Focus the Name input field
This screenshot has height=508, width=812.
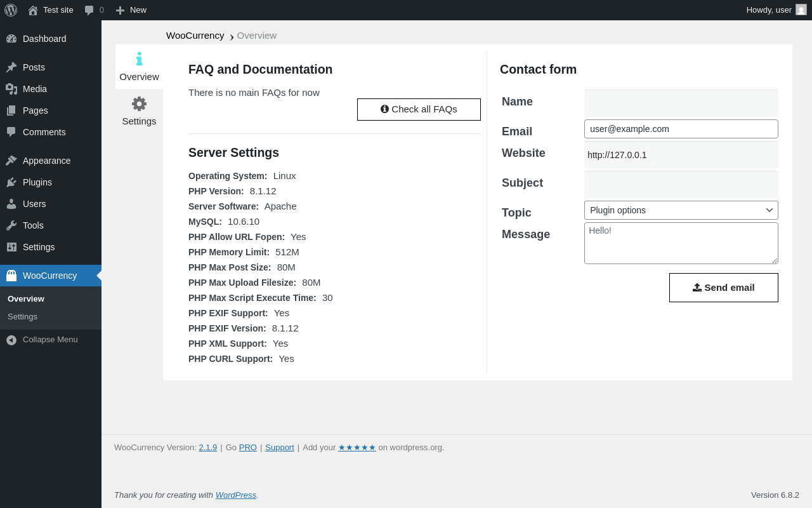681,103
